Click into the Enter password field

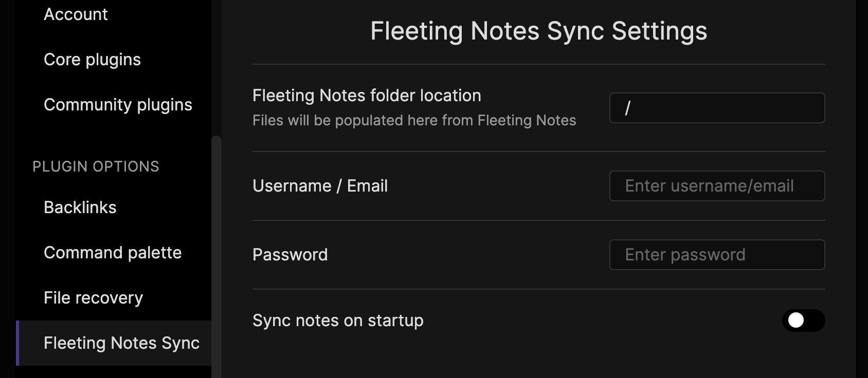click(717, 255)
